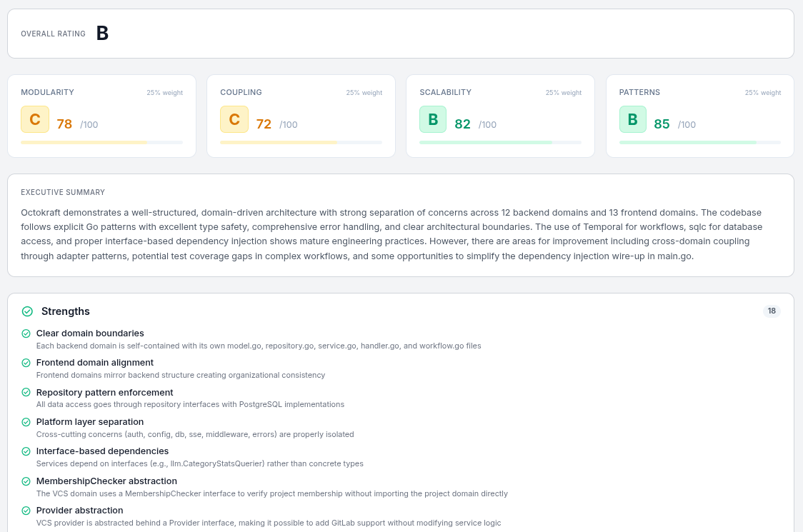Select the Coupling score of 72
This screenshot has height=532, width=803.
point(264,124)
